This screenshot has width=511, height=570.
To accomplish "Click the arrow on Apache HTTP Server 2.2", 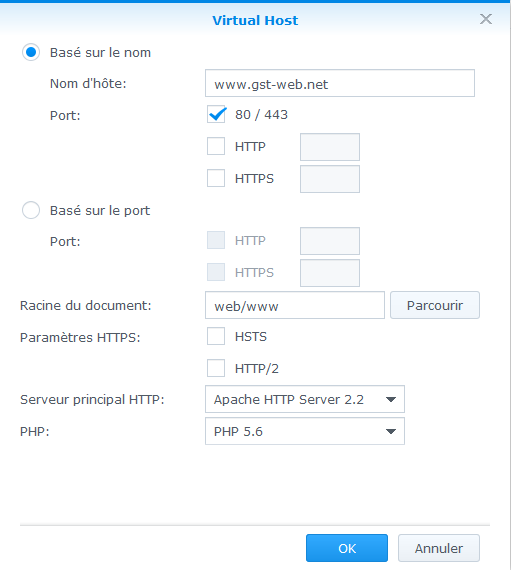I will tap(391, 400).
